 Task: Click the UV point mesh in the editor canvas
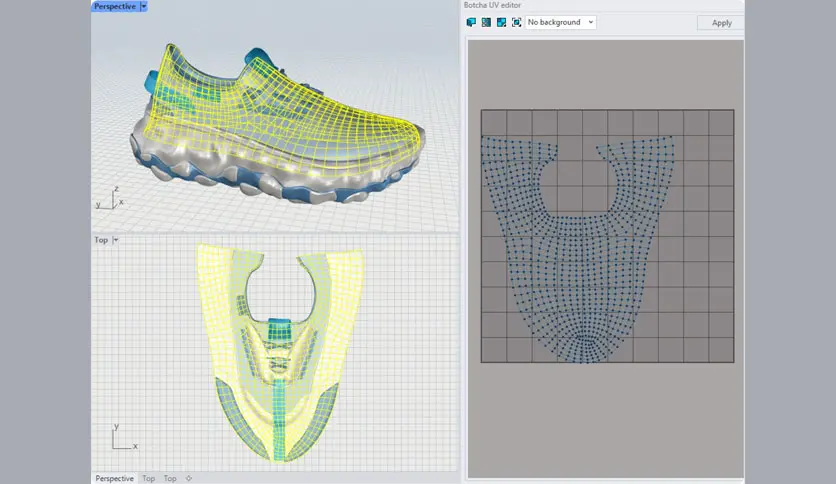(578, 249)
